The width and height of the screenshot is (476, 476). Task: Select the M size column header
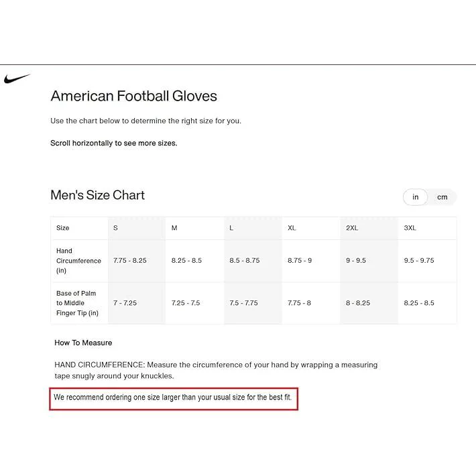click(x=174, y=228)
